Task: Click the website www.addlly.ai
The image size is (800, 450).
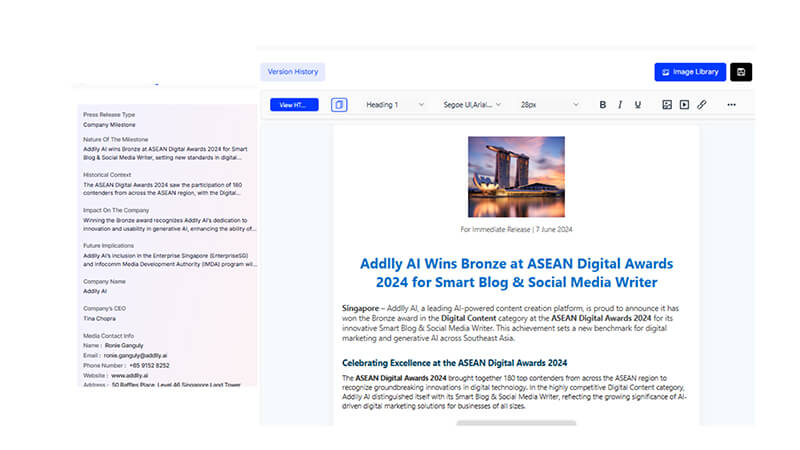Action: click(x=130, y=376)
